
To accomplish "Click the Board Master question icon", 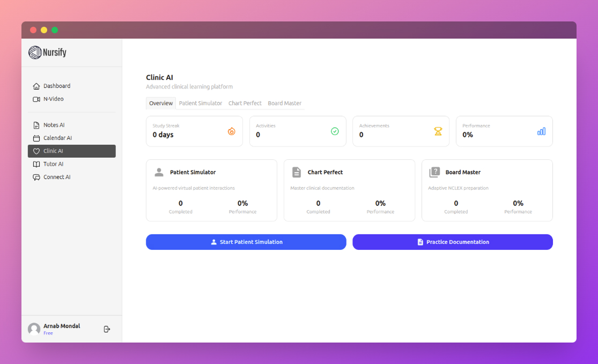I will click(434, 172).
